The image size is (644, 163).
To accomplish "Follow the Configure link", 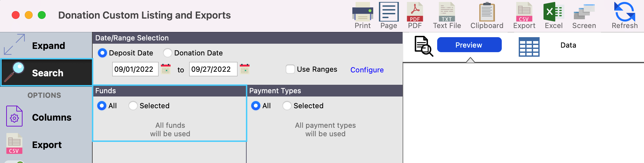I will [x=367, y=70].
